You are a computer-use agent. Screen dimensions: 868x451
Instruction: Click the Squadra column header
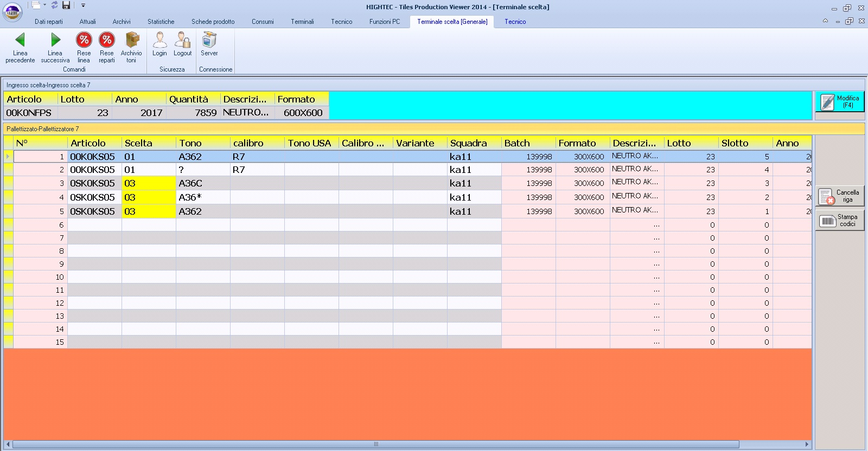(474, 143)
